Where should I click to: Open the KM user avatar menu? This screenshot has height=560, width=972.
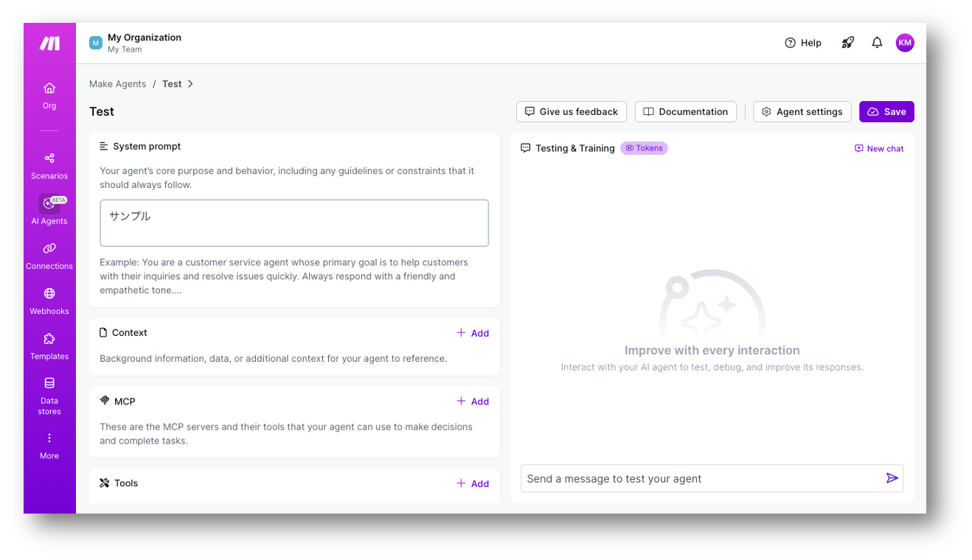[x=905, y=43]
